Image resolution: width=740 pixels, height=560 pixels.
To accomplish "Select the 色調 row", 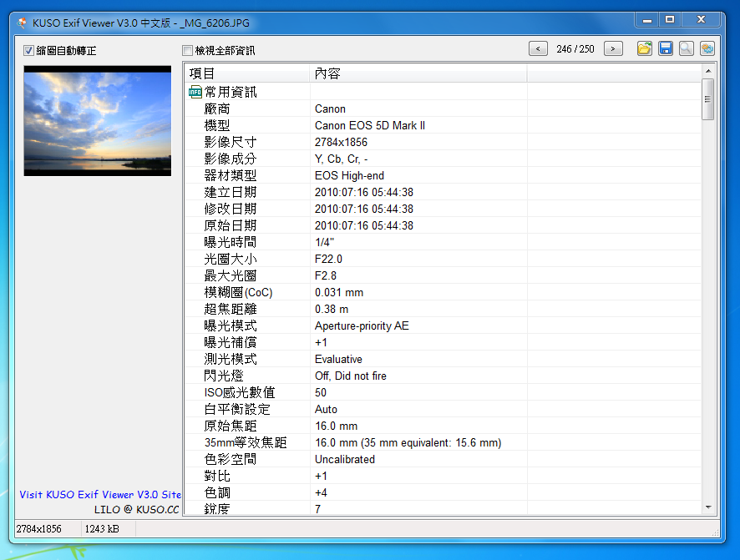I will pyautogui.click(x=442, y=492).
